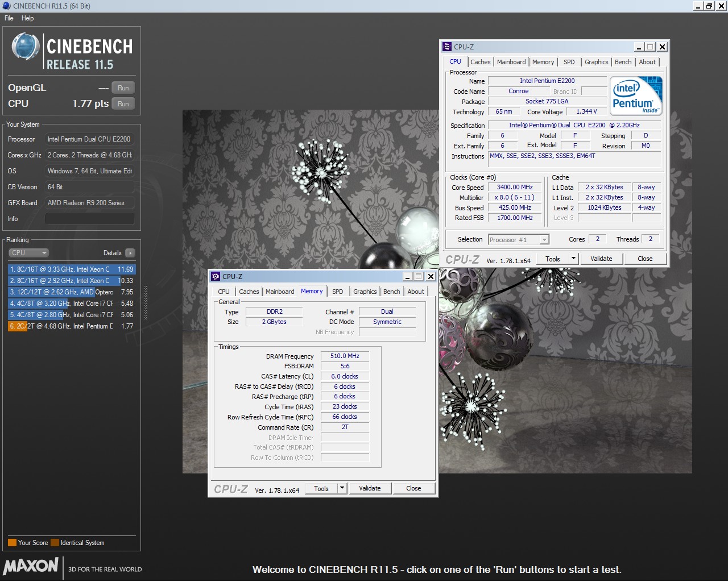Run the CPU benchmark

[x=123, y=104]
